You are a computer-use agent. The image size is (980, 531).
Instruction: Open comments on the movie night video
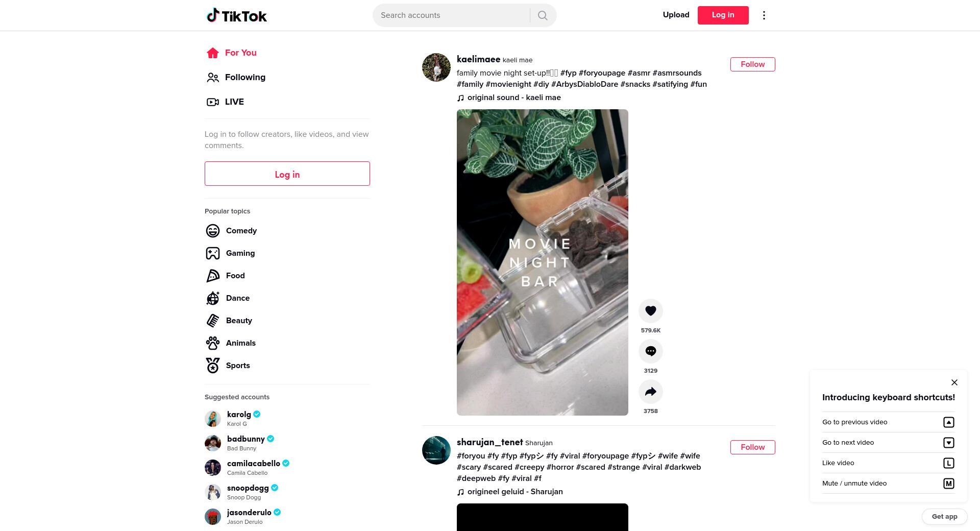(650, 351)
